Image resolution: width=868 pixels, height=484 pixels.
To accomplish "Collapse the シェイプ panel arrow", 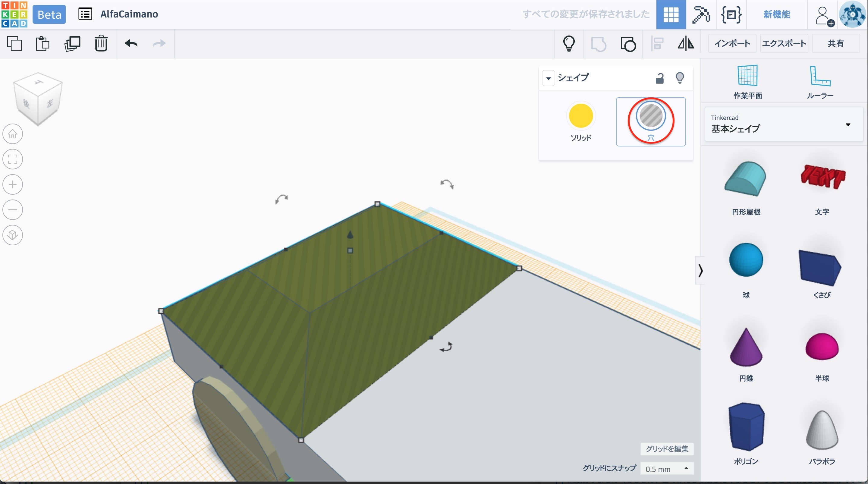I will (549, 78).
